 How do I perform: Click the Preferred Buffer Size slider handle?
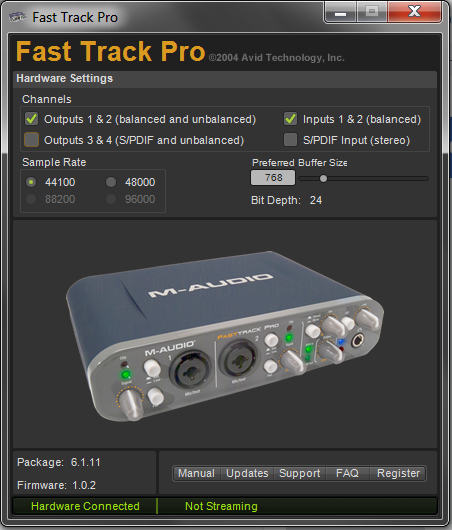(323, 178)
